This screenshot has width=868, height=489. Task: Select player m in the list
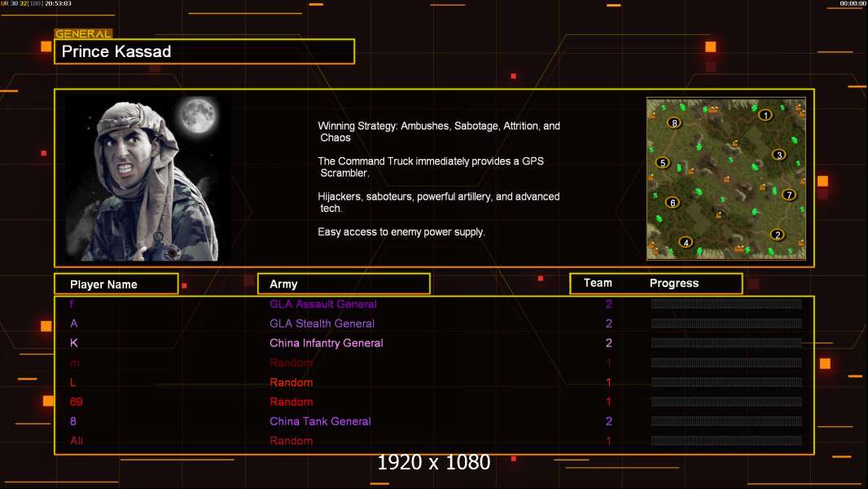click(75, 363)
